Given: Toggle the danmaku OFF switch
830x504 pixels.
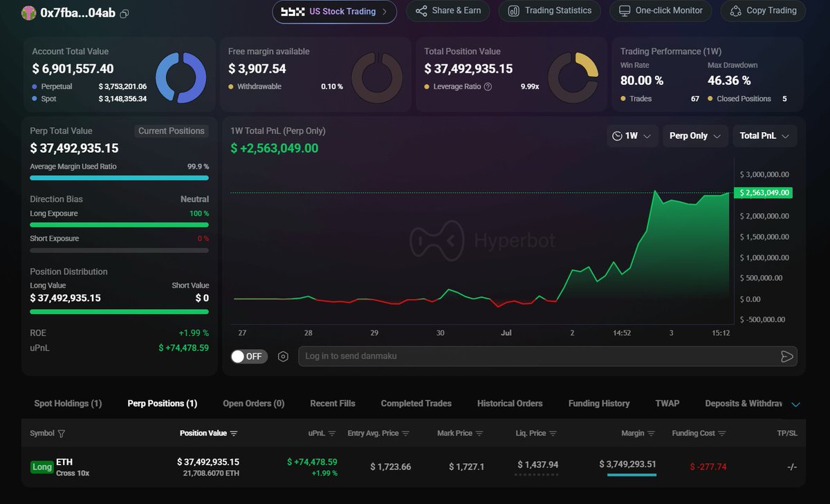Looking at the screenshot, I should [249, 356].
